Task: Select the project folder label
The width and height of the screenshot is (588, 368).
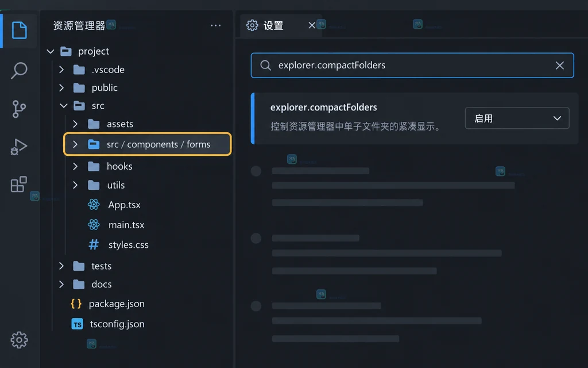Action: [94, 51]
